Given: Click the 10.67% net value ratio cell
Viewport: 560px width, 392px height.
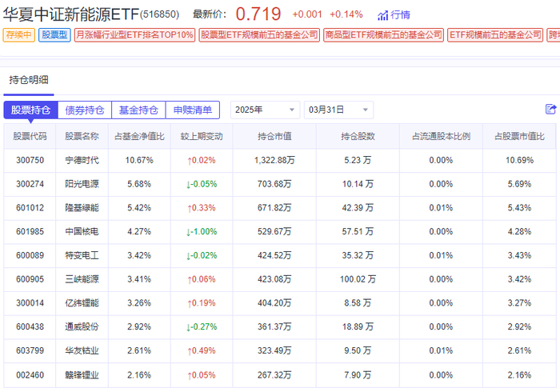Looking at the screenshot, I should tap(139, 160).
